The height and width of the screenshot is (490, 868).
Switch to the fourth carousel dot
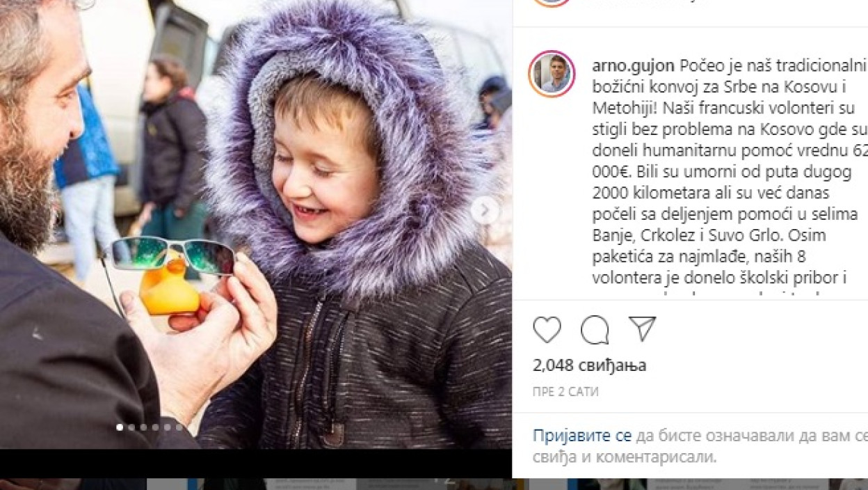point(155,427)
